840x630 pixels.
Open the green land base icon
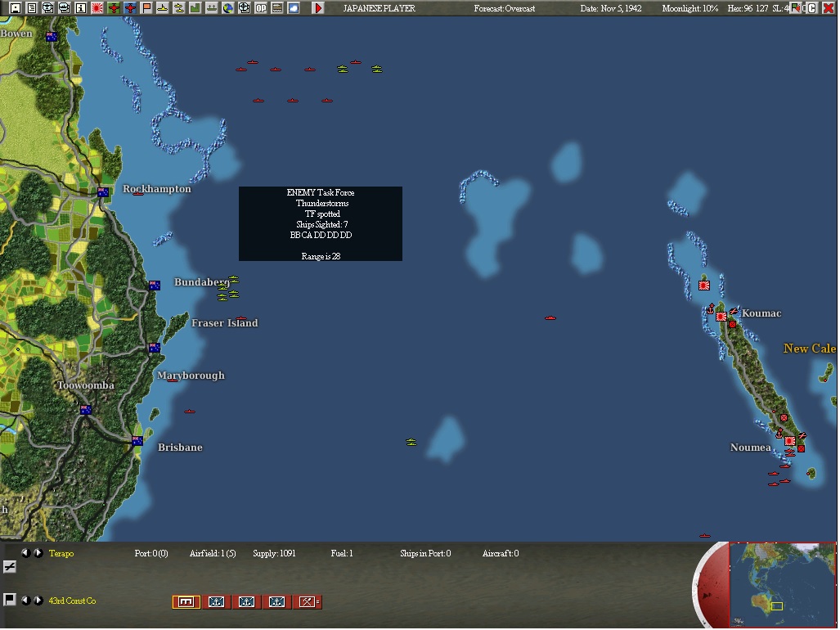pyautogui.click(x=195, y=8)
